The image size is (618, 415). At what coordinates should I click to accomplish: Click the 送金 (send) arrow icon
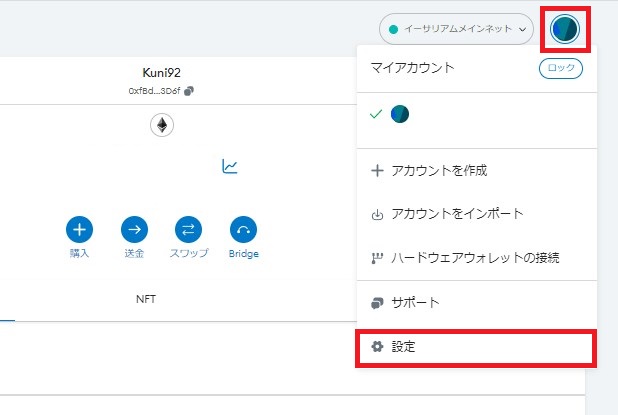[x=134, y=229]
